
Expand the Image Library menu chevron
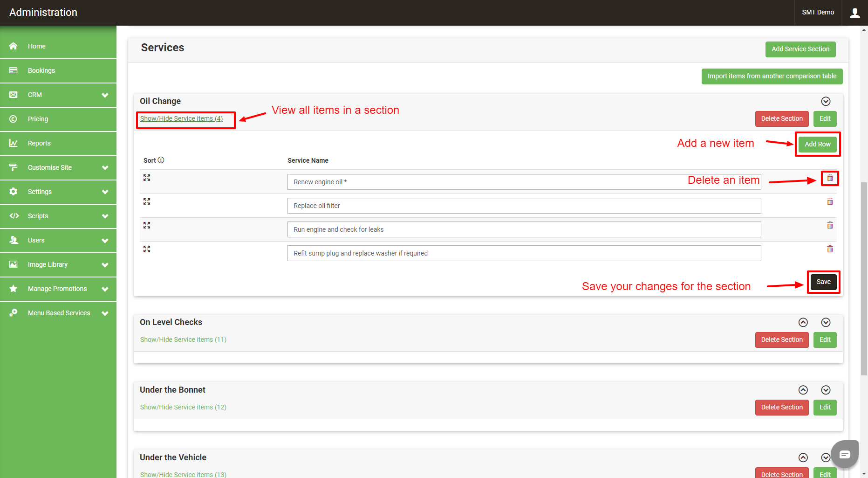(105, 265)
